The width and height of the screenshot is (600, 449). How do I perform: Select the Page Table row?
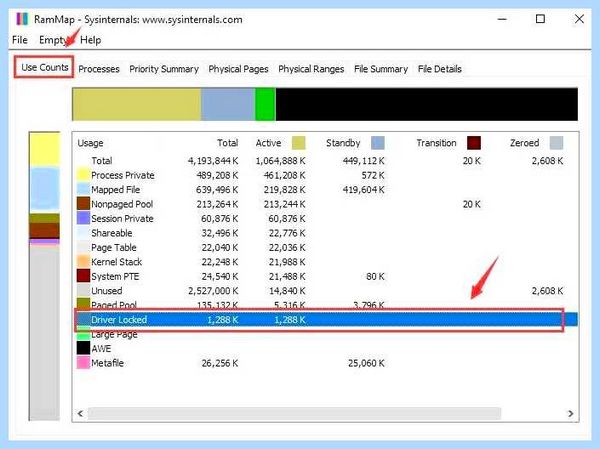(325, 248)
